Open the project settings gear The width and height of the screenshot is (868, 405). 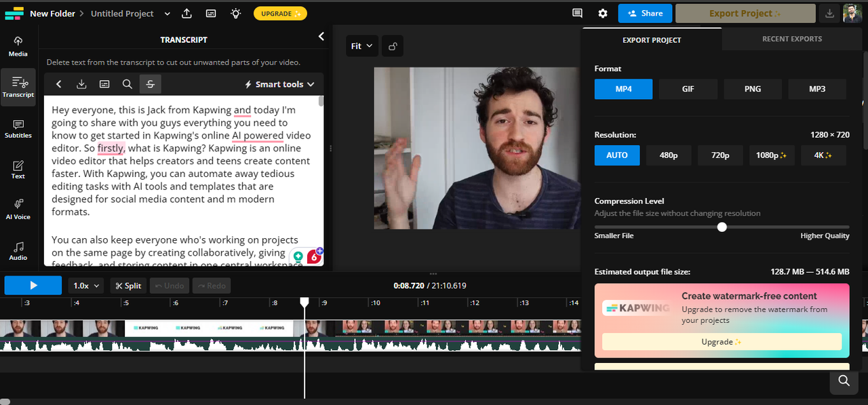[x=603, y=14]
